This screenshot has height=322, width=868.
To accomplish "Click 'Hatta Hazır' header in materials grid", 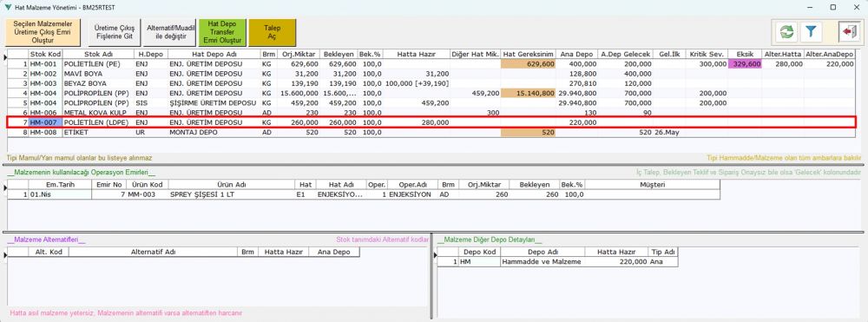I will click(x=416, y=54).
